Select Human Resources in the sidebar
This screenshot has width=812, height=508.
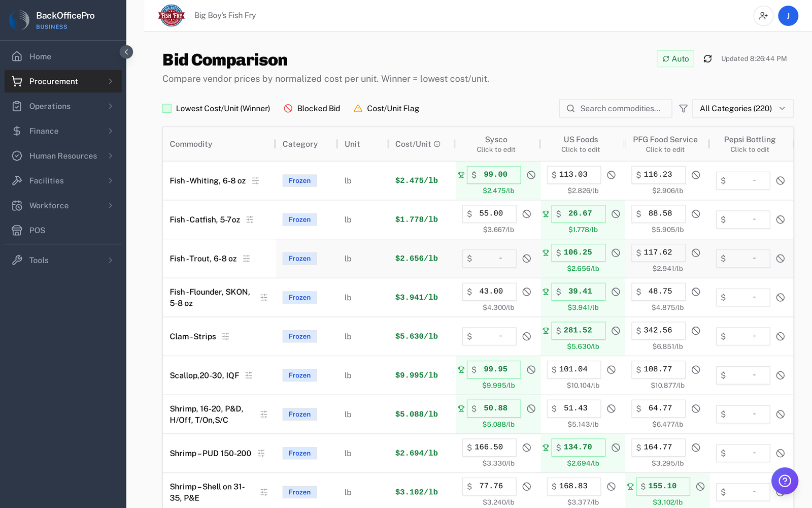(x=63, y=156)
